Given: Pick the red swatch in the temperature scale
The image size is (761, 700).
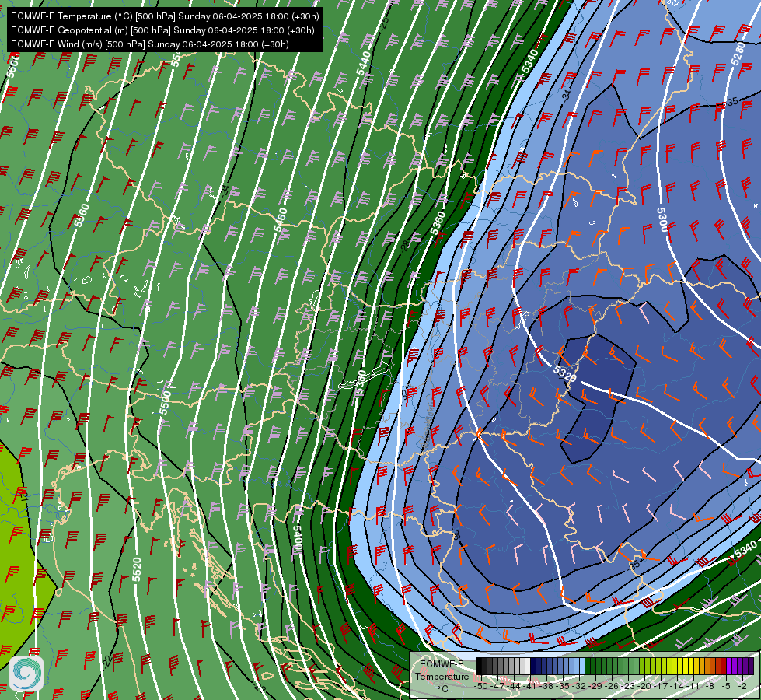Looking at the screenshot, I should point(723,666).
